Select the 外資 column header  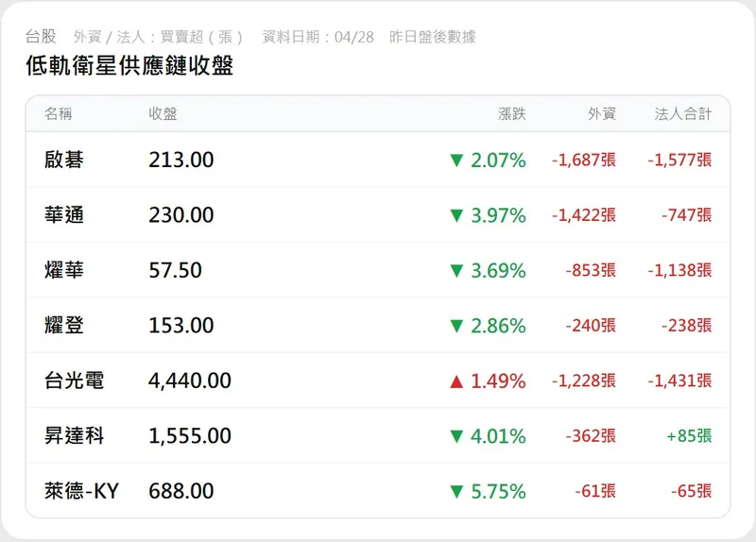[x=601, y=114]
